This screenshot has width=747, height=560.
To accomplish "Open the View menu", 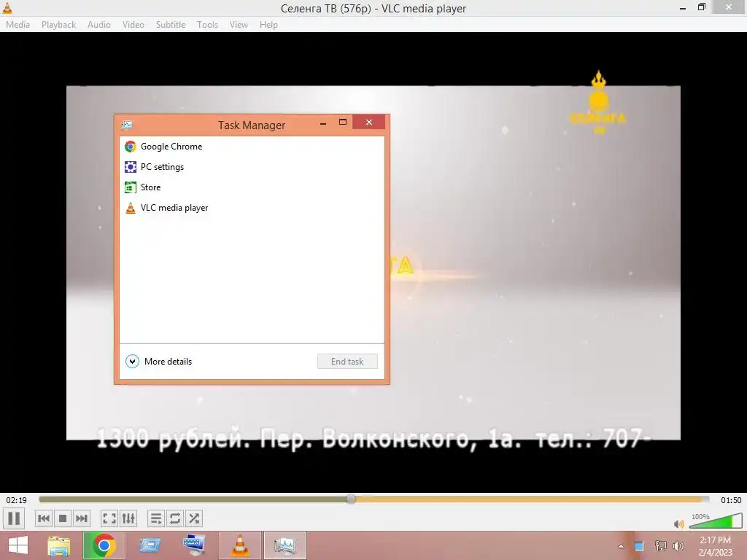I will pos(239,25).
